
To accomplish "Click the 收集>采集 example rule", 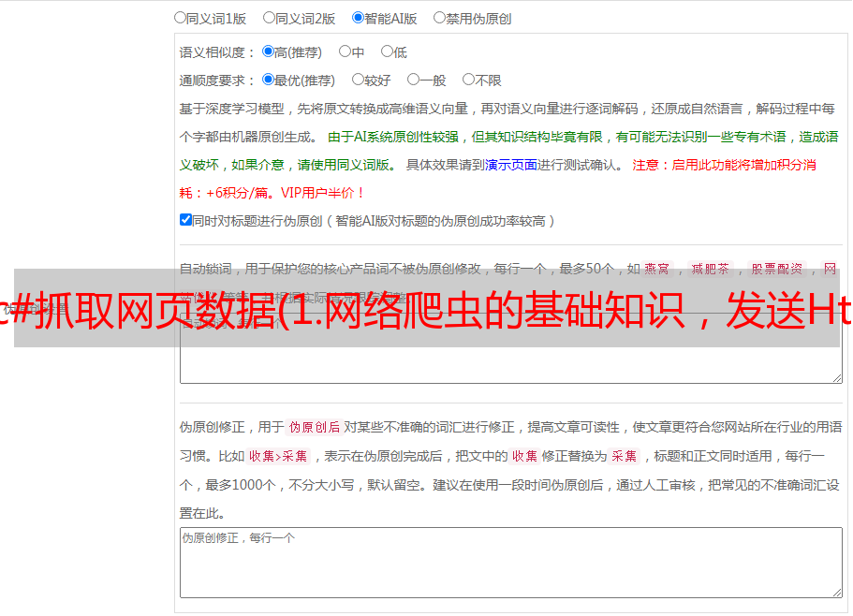I will pos(278,456).
